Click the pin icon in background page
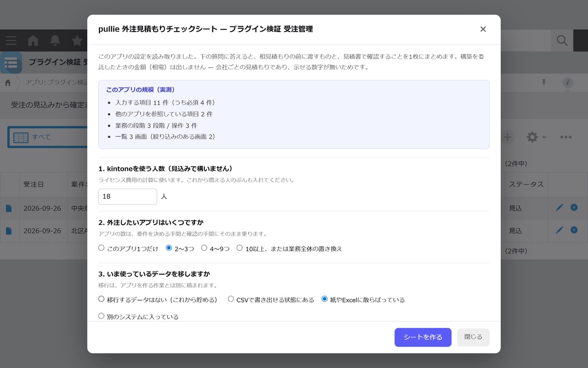This screenshot has width=588, height=368. 544,83
